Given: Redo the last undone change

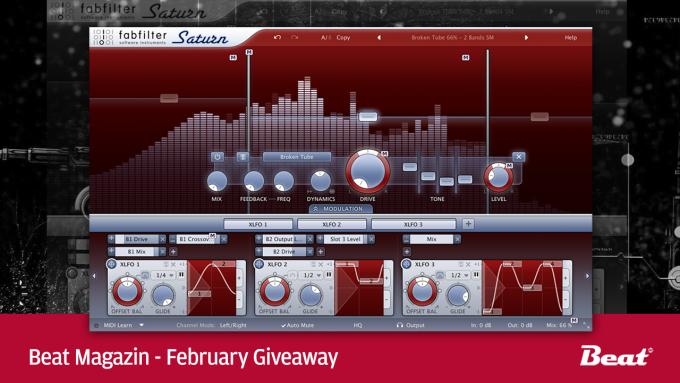Looking at the screenshot, I should [295, 38].
